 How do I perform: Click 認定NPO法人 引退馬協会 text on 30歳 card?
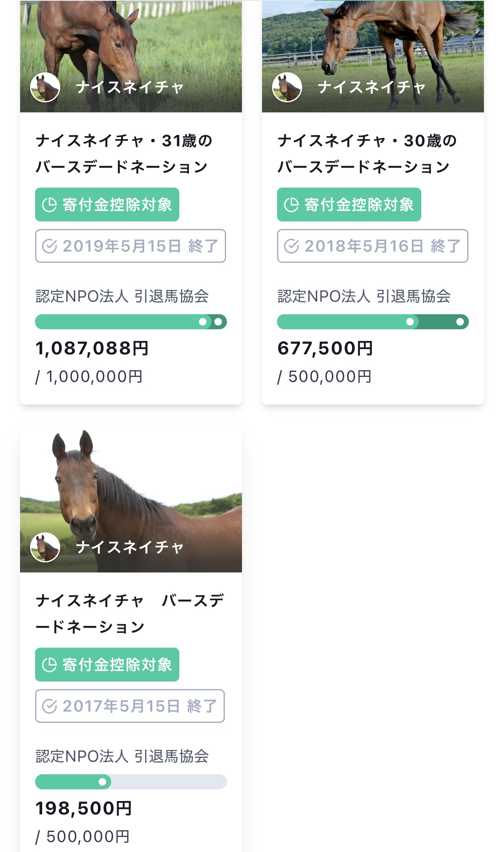[364, 296]
